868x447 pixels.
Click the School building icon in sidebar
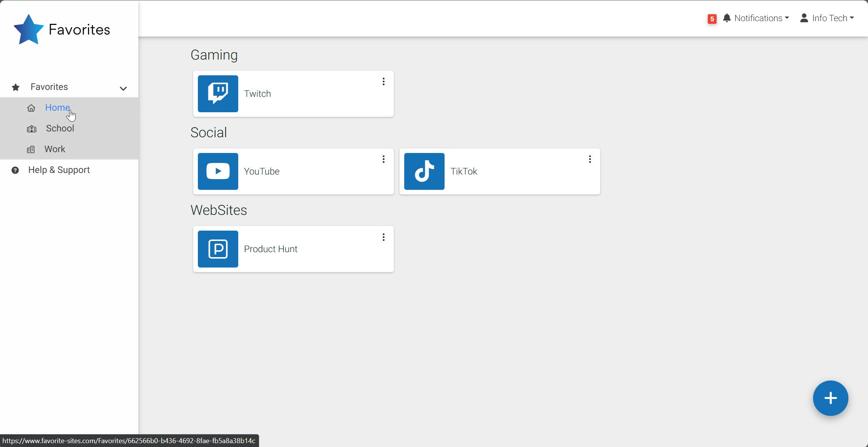click(32, 129)
